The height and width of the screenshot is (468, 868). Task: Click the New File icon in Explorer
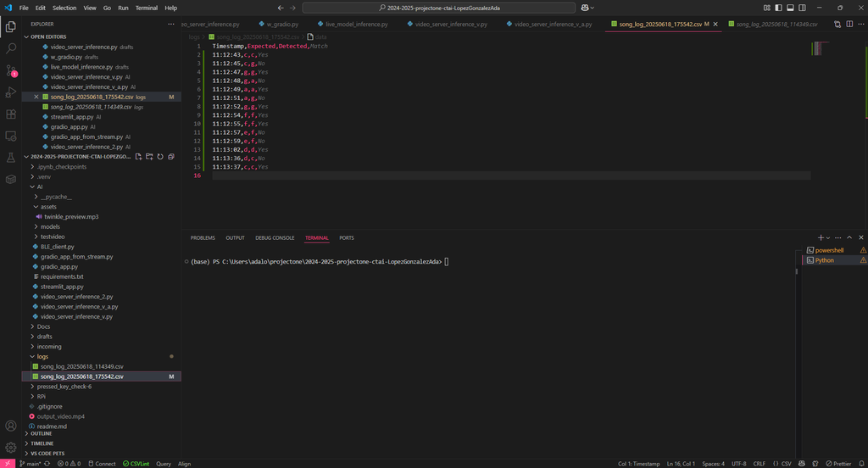(x=138, y=157)
